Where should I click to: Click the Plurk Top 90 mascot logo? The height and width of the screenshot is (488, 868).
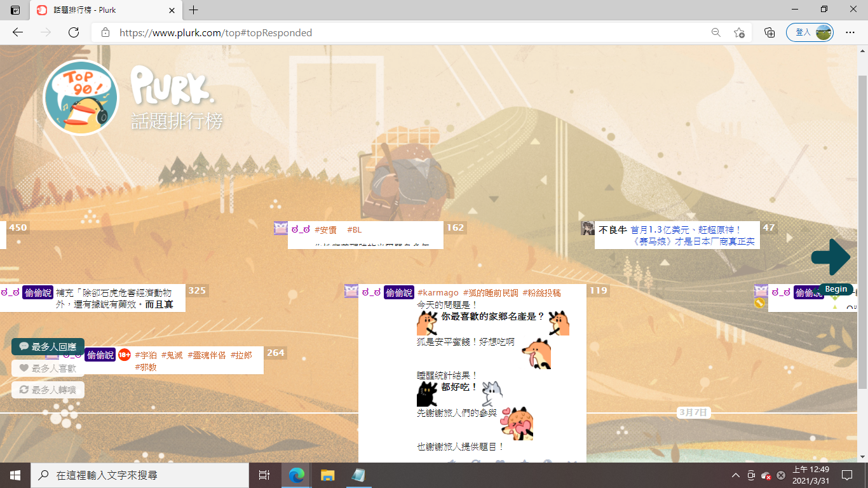pos(81,97)
